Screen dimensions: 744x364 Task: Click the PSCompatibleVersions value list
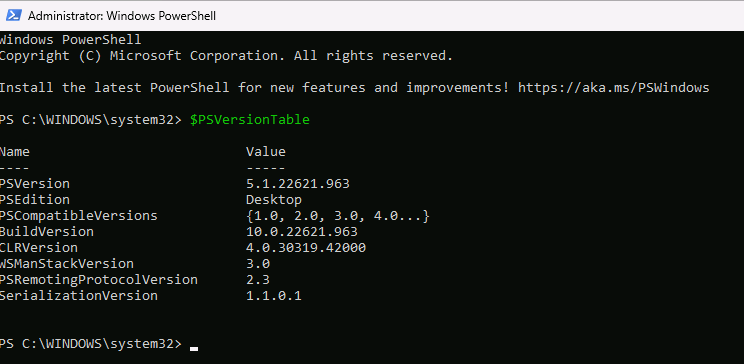click(x=337, y=216)
